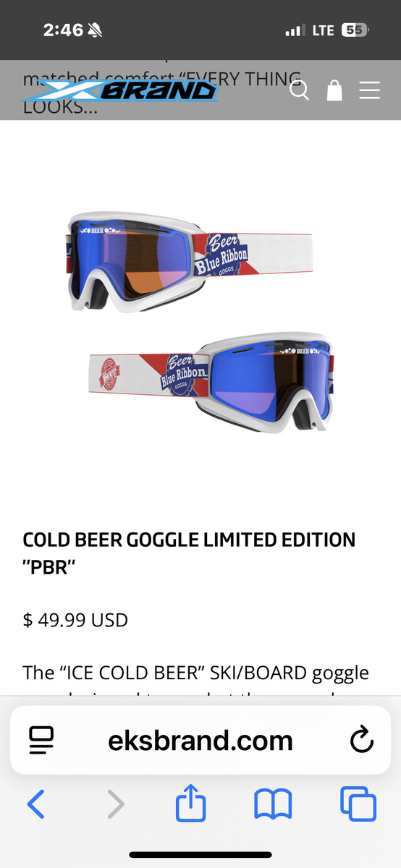The image size is (401, 868).
Task: Go back with the Safari back arrow
Action: click(x=35, y=804)
